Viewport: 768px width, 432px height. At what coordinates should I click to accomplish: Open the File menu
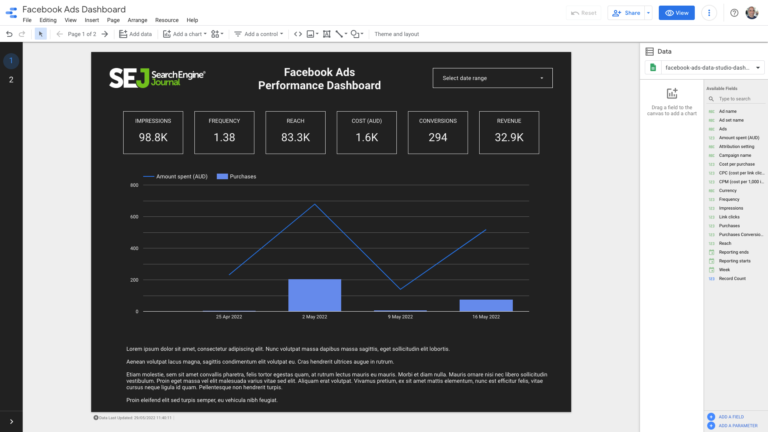click(x=27, y=20)
